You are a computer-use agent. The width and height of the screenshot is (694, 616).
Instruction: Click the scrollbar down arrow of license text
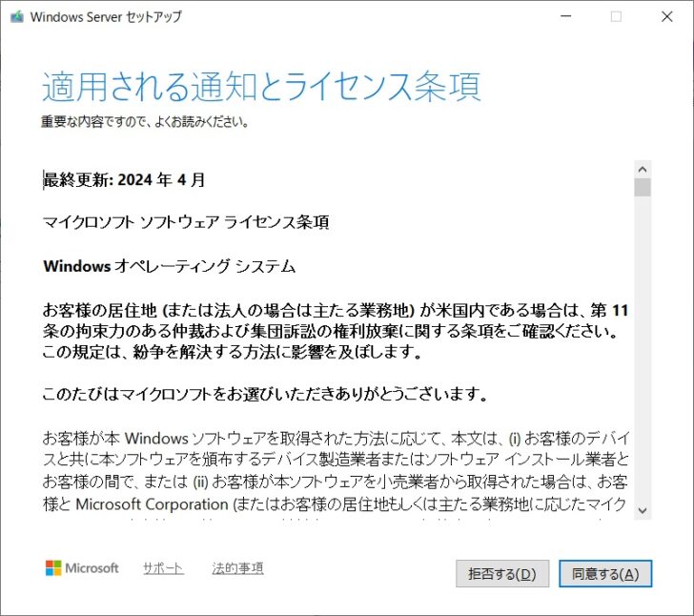pos(643,510)
